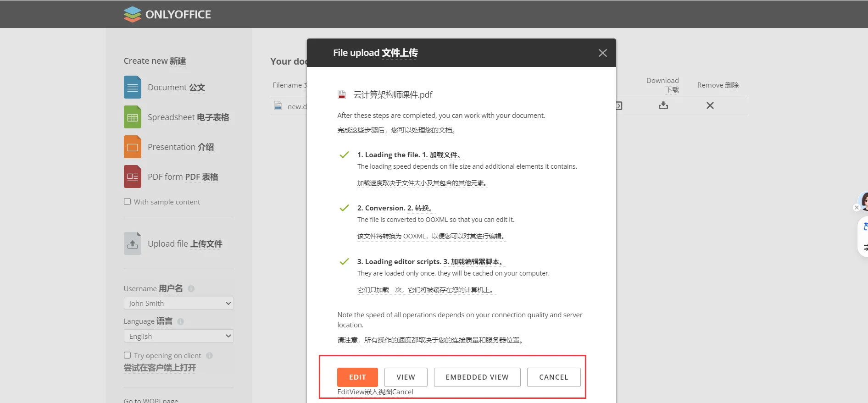868x403 pixels.
Task: Click the new.d document file icon
Action: coord(278,105)
